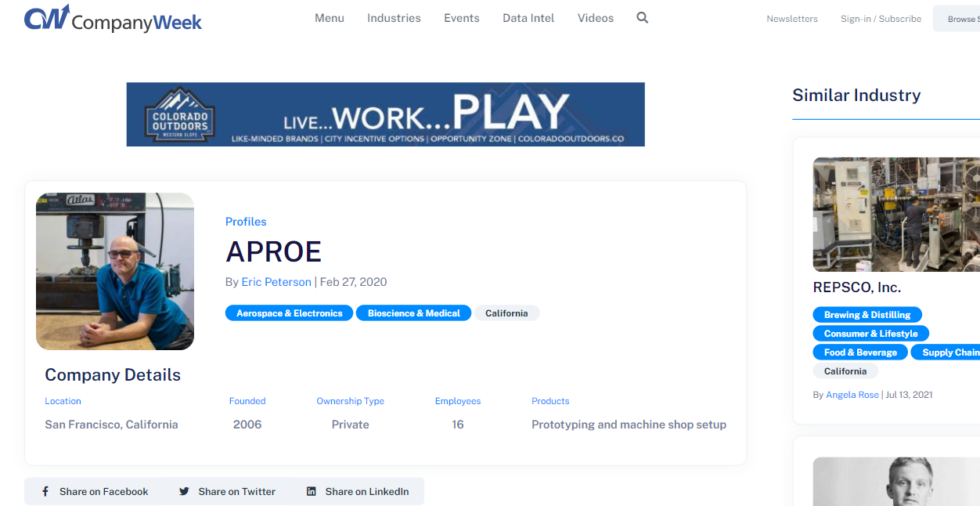
Task: Click 'Prototyping and machine shop setup' text
Action: click(629, 425)
